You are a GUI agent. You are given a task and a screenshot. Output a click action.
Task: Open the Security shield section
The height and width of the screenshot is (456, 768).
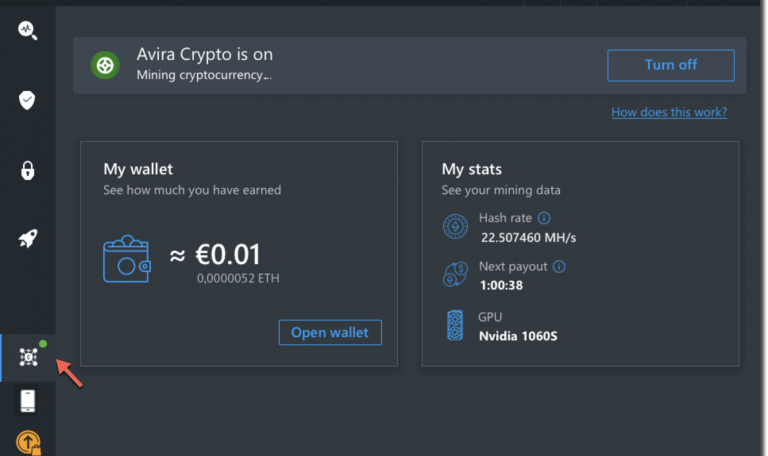[x=27, y=100]
